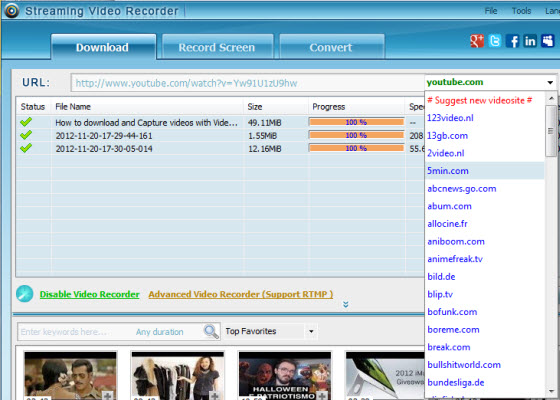This screenshot has width=560, height=400.
Task: Open the Halloween Patriotismo video thumbnail
Action: click(x=285, y=376)
